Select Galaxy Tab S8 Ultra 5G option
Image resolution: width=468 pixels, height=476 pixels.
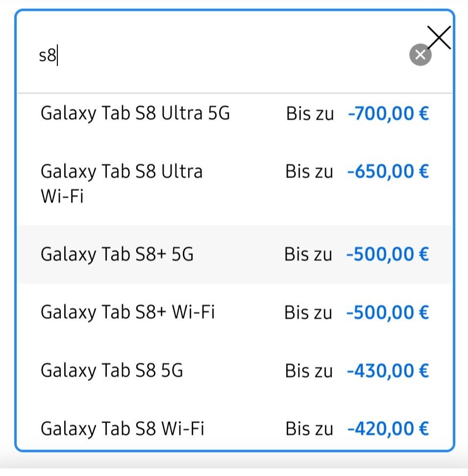(x=135, y=114)
